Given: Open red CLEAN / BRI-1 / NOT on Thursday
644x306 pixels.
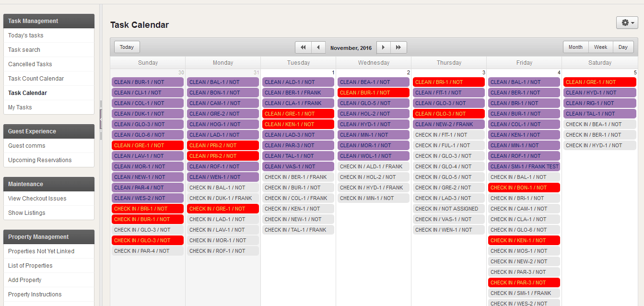Looking at the screenshot, I should tap(449, 82).
